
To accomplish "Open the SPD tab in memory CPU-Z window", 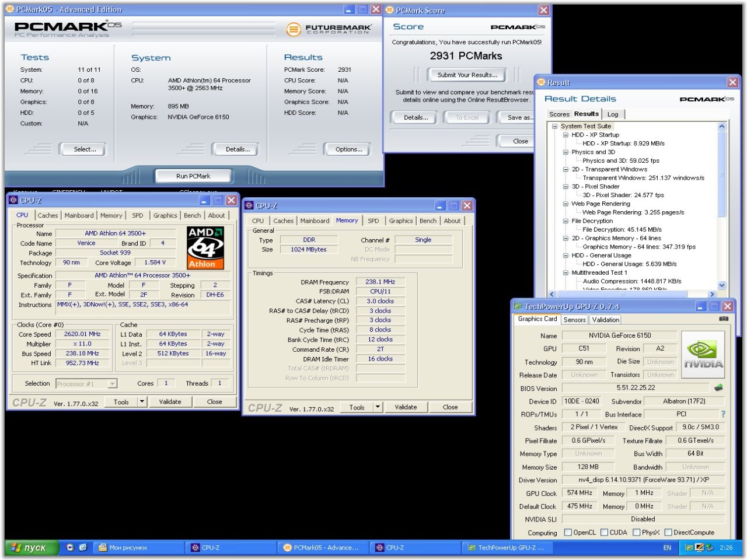I will [x=373, y=220].
